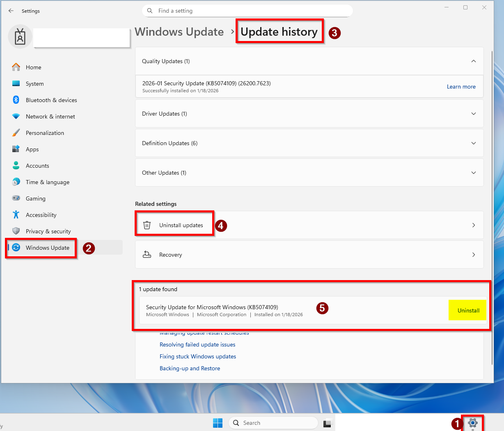Open the System settings page
Image resolution: width=504 pixels, height=431 pixels.
64,84
